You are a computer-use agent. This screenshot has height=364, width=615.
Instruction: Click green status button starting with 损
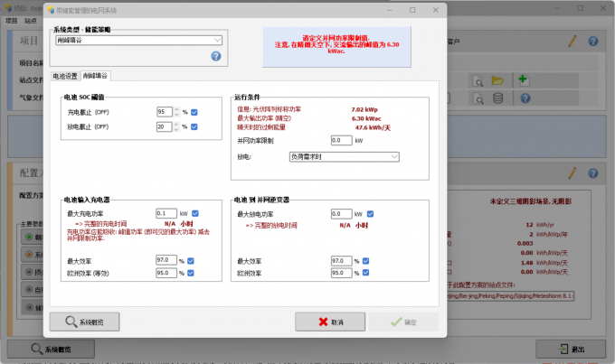pos(33,272)
